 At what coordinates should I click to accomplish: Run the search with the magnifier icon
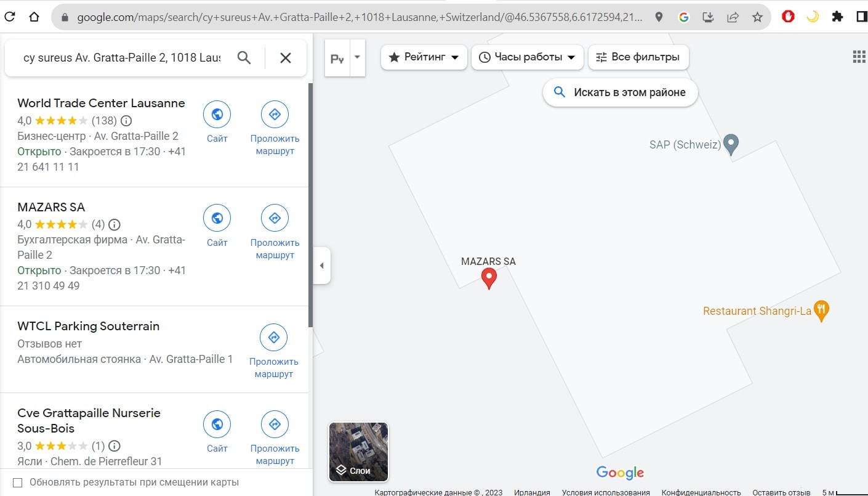244,58
